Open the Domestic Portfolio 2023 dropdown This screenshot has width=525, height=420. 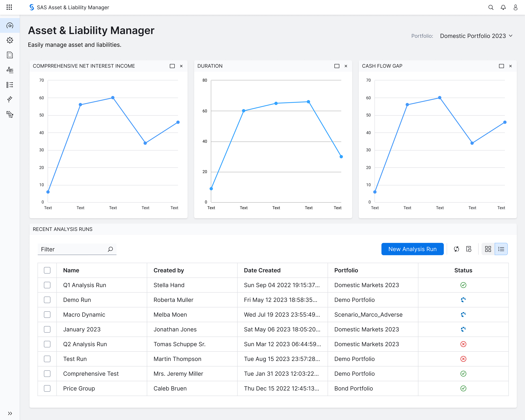click(x=476, y=36)
